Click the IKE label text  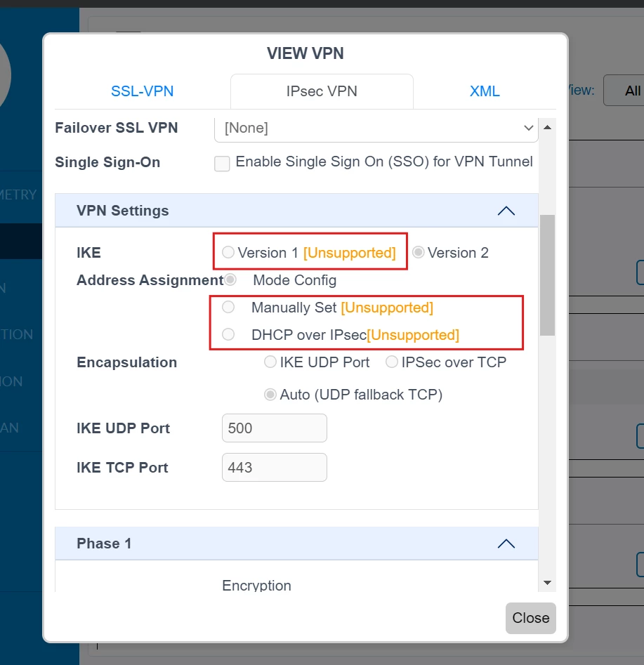tap(88, 253)
